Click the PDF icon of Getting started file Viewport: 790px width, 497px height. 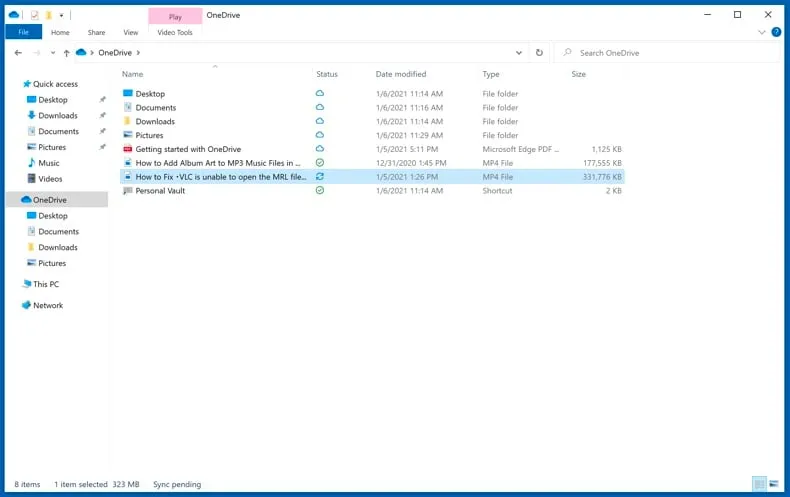point(127,149)
